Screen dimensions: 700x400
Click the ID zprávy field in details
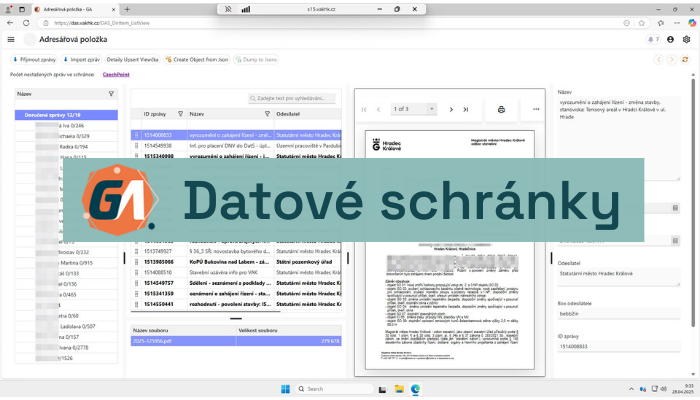pyautogui.click(x=619, y=346)
